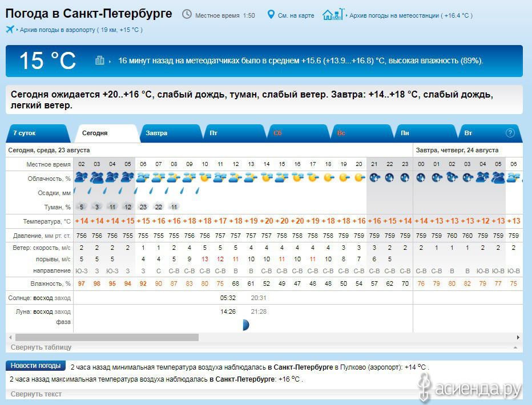Click the moonset time 21:28
The image size is (532, 405).
[x=259, y=311]
